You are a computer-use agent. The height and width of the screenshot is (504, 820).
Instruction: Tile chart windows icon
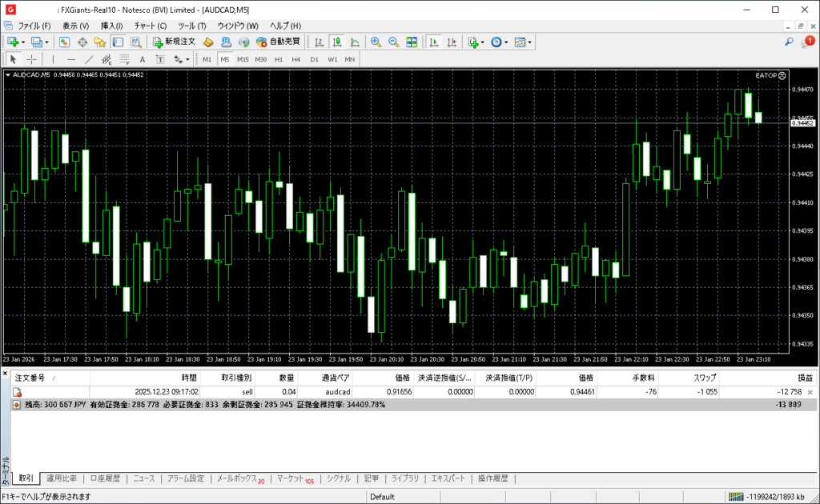click(x=412, y=42)
